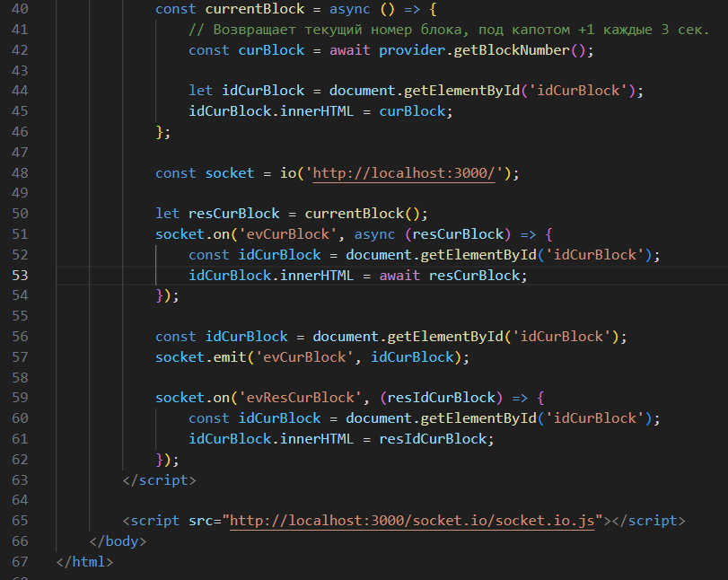
Task: Click the provider variable on line 42
Action: pos(412,50)
